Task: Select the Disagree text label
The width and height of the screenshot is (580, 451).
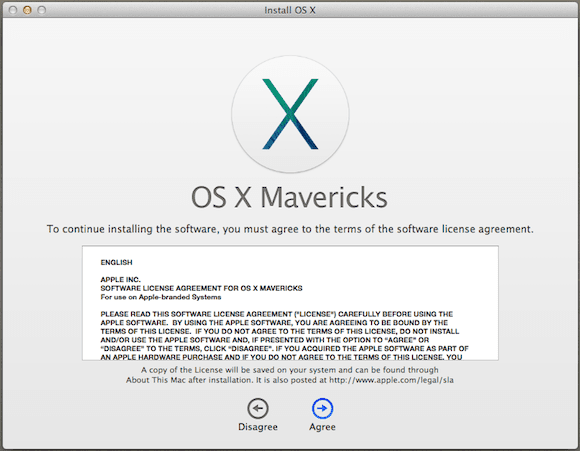Action: coord(258,427)
